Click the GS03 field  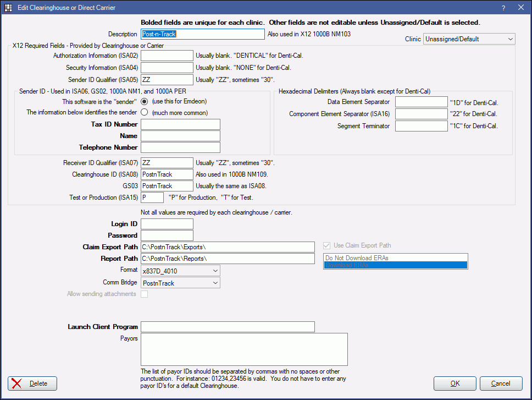click(167, 186)
